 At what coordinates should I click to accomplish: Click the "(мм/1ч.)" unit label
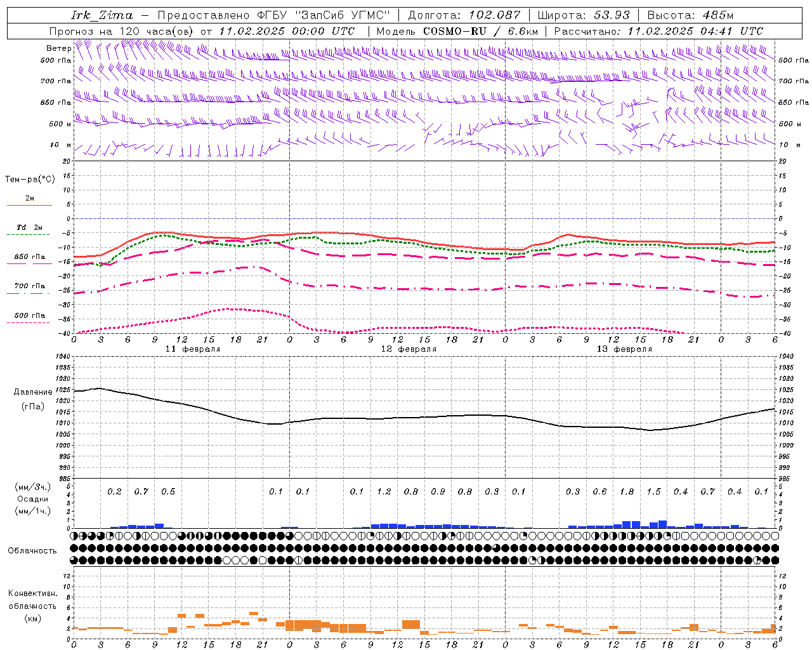(33, 511)
